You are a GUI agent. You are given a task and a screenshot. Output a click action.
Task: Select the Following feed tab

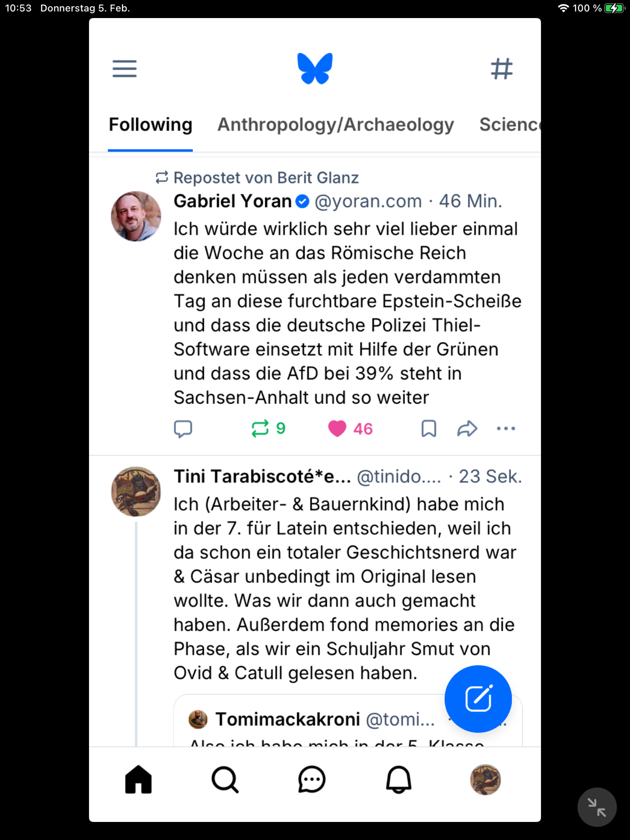(x=150, y=125)
